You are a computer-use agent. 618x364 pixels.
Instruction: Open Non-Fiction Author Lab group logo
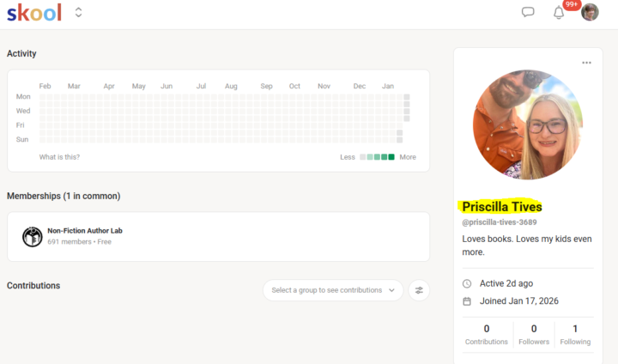click(33, 236)
